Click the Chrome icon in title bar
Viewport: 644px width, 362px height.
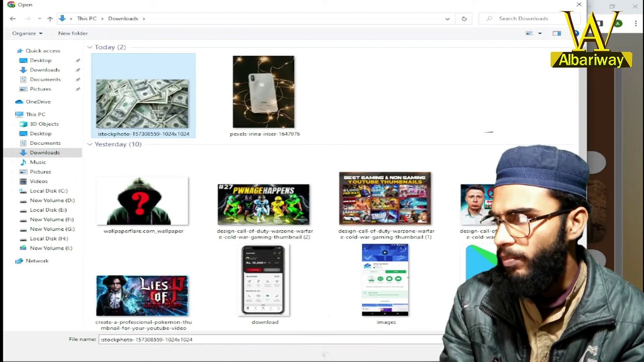(11, 5)
